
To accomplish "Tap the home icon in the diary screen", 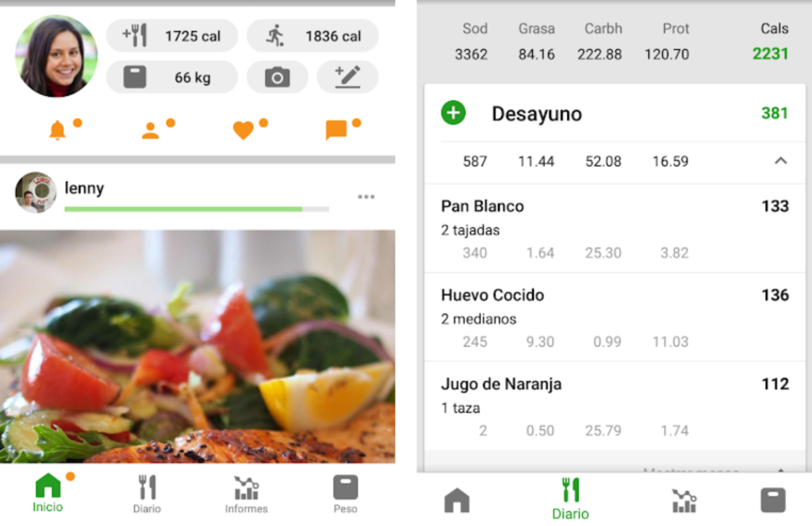I will coord(457,501).
